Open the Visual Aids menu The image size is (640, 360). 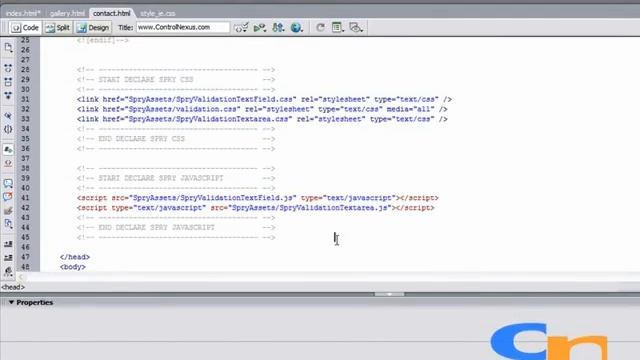(356, 28)
